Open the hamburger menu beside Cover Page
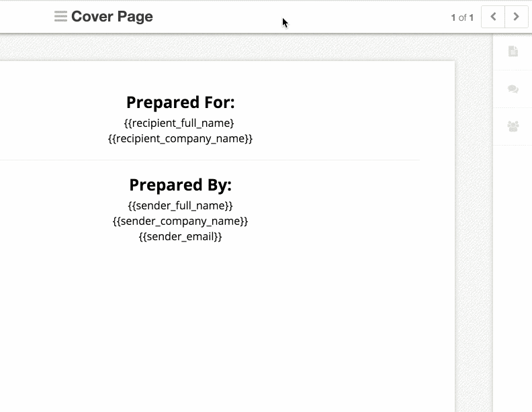Viewport: 532px width, 412px height. point(60,17)
